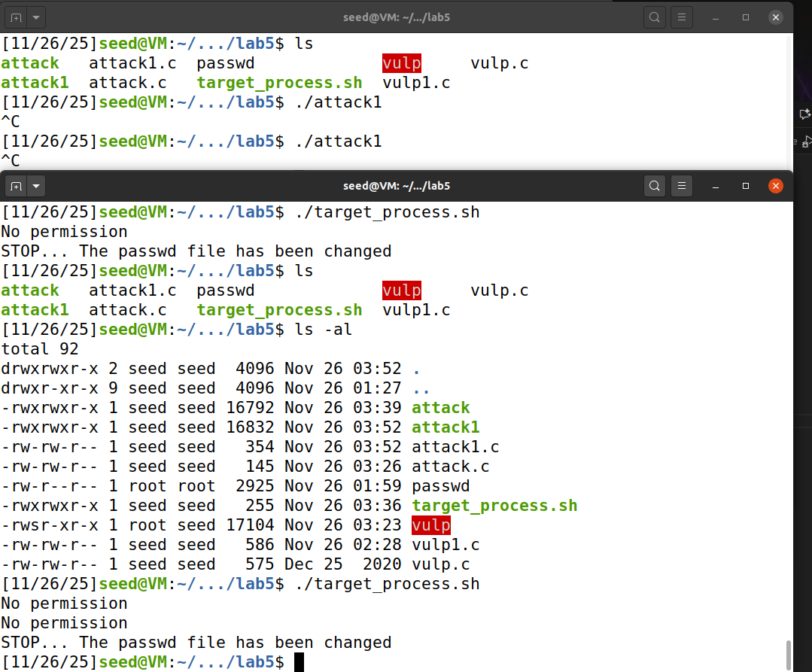
Task: Maximize the back terminal window
Action: (746, 17)
